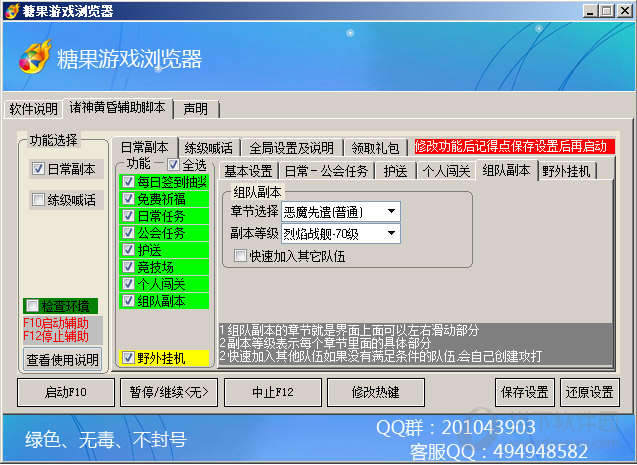Open the 领取礼包 tab
Image resolution: width=637 pixels, height=465 pixels.
(x=375, y=148)
